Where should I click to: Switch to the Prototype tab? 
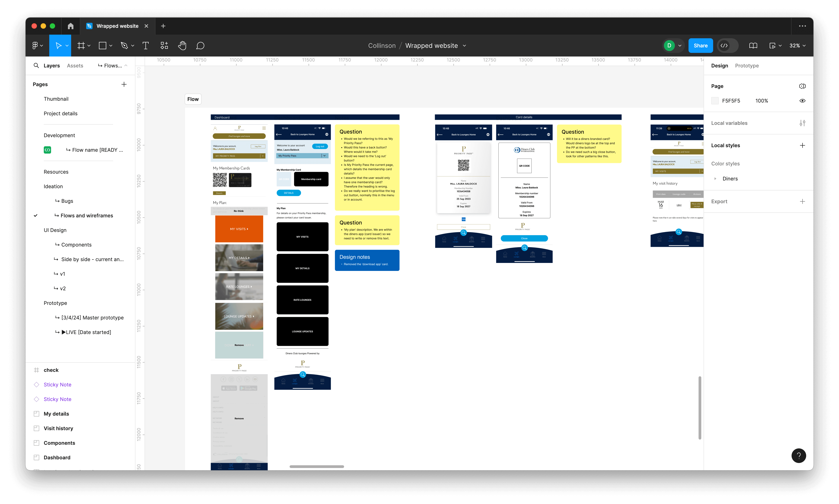[747, 66]
